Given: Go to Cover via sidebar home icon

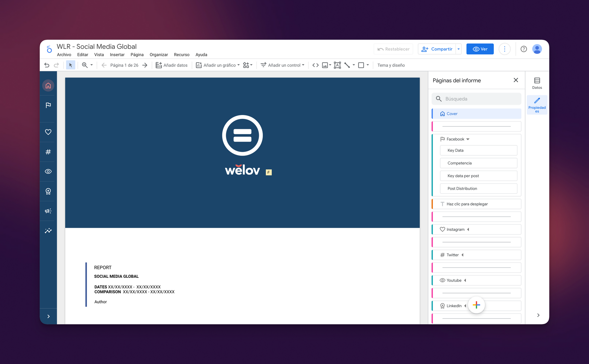Looking at the screenshot, I should click(48, 86).
